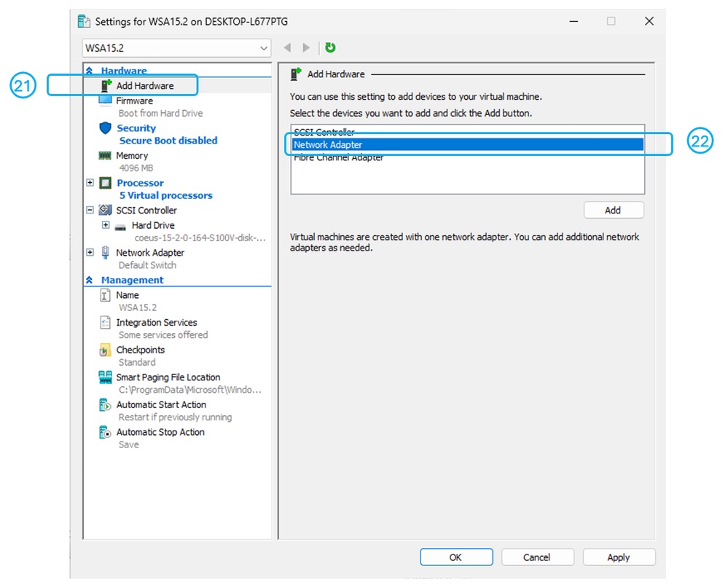Viewport: 728px width, 588px height.
Task: Close the Settings window
Action: click(649, 21)
